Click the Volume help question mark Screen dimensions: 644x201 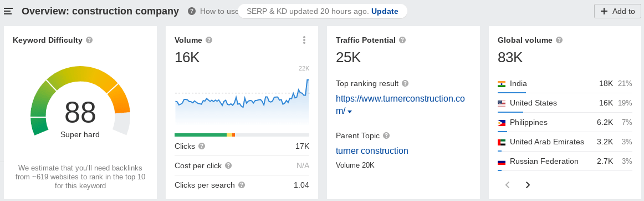[209, 40]
